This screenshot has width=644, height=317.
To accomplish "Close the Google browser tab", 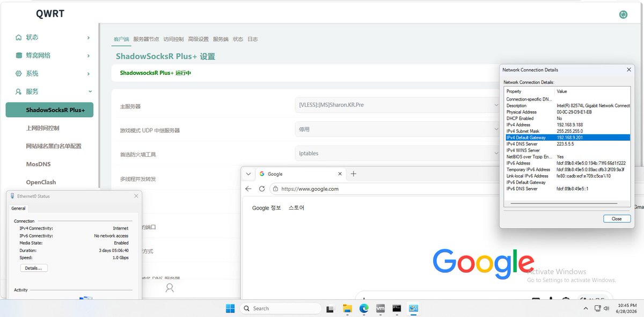I will pos(339,174).
